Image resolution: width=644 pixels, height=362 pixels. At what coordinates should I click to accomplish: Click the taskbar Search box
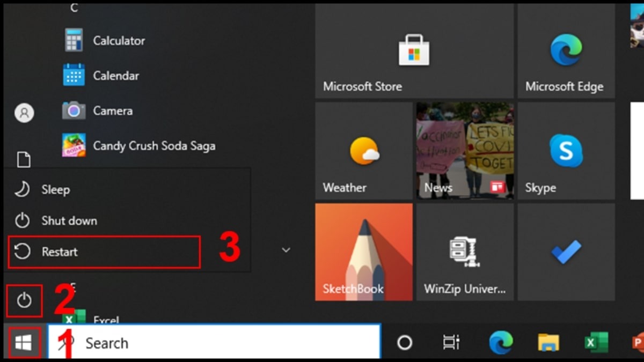pos(215,342)
